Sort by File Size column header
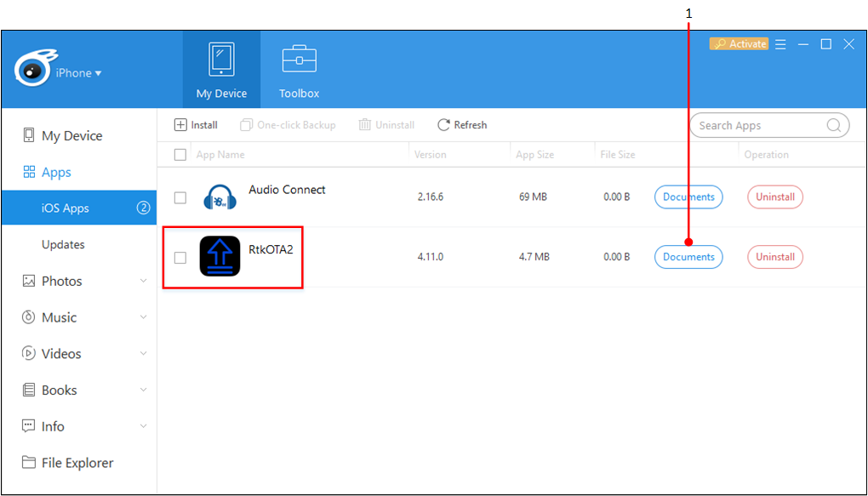The image size is (868, 496). point(618,155)
